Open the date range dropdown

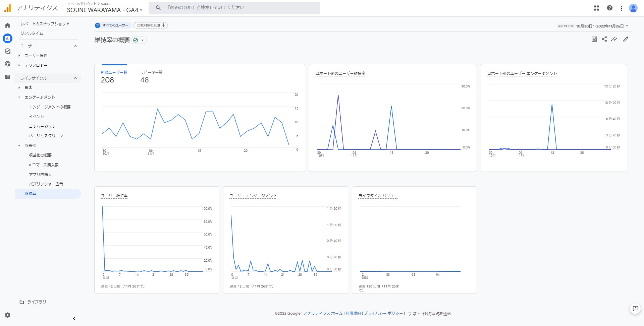pos(602,26)
